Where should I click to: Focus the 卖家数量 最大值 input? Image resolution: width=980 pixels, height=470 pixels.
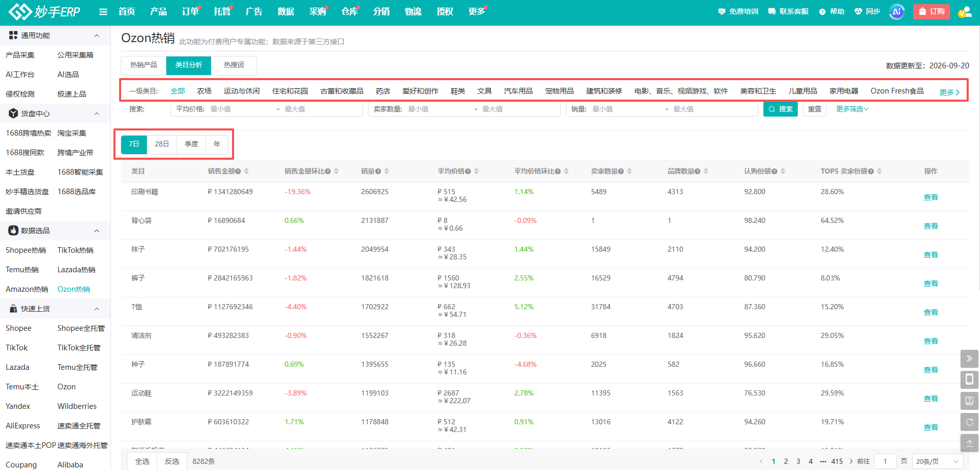[x=518, y=109]
